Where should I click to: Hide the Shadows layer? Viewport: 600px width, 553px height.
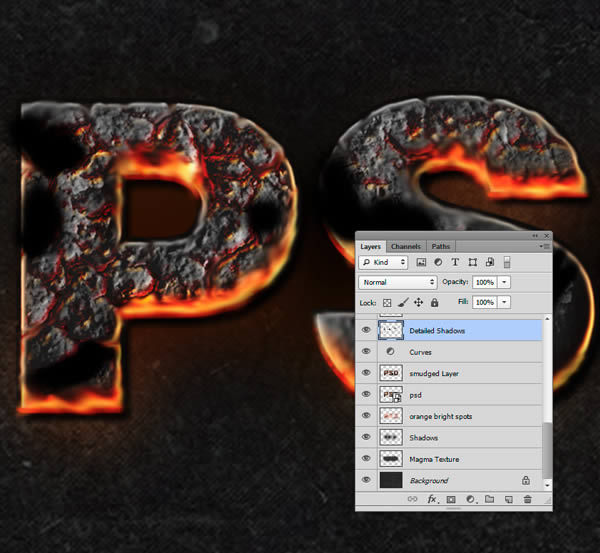pyautogui.click(x=366, y=437)
